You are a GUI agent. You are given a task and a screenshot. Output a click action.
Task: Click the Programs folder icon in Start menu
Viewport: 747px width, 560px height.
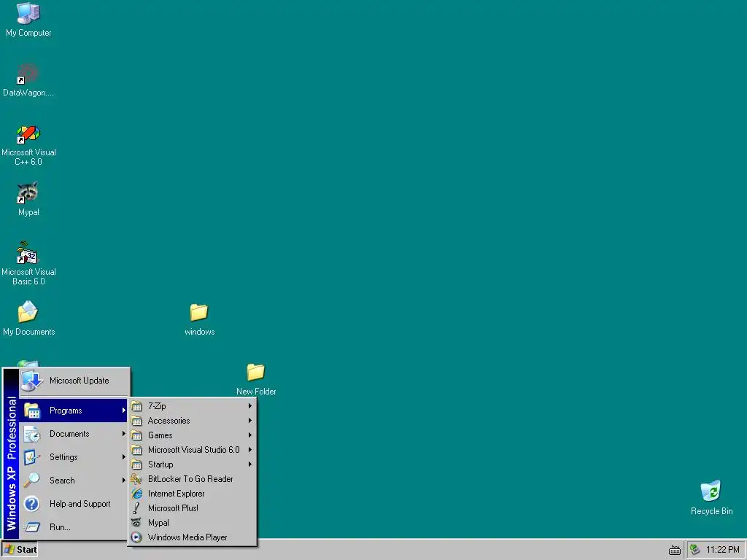click(x=32, y=411)
